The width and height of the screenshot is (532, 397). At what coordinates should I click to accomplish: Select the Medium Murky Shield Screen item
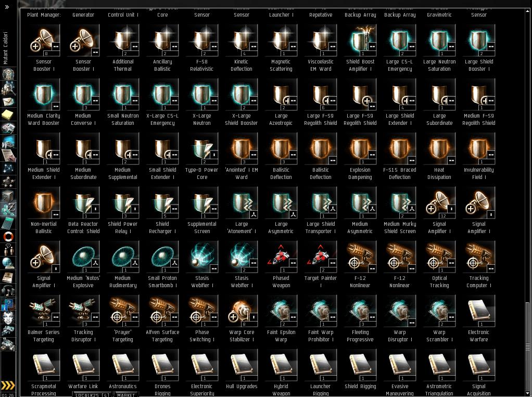(x=400, y=202)
